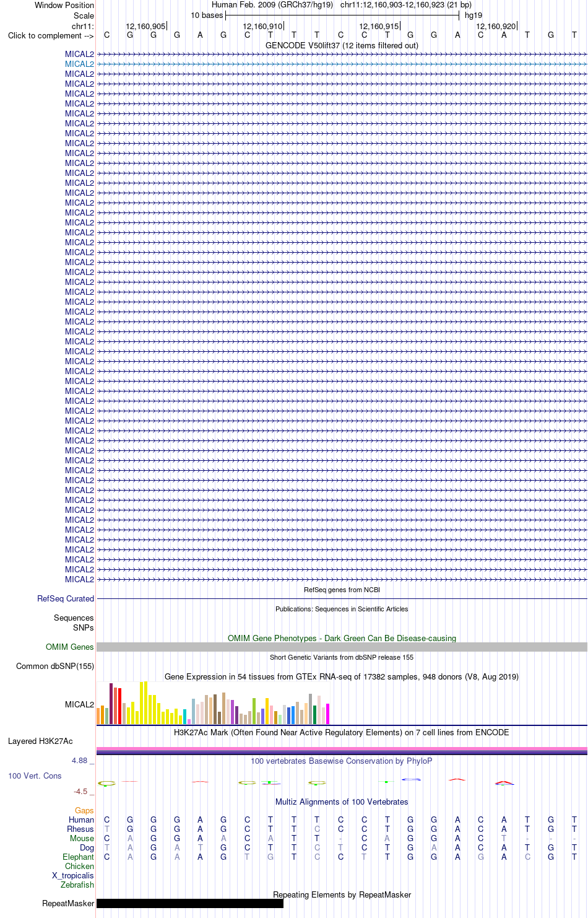This screenshot has width=588, height=918.
Task: Open the GTEx Gene Expression track title
Action: click(342, 676)
